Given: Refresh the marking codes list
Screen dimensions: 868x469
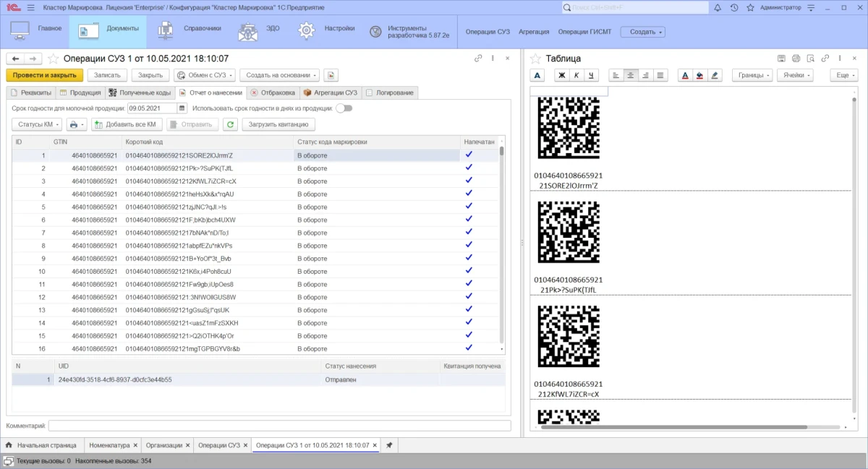Looking at the screenshot, I should point(230,124).
